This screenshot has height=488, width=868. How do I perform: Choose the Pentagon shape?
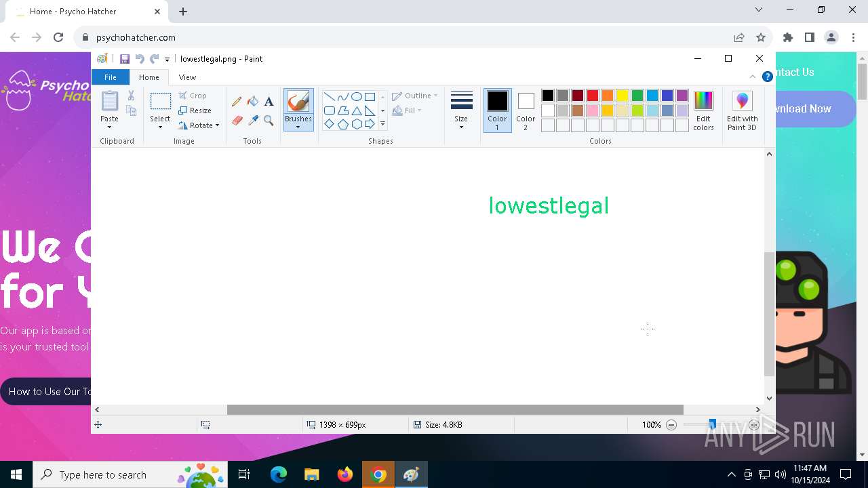tap(342, 124)
